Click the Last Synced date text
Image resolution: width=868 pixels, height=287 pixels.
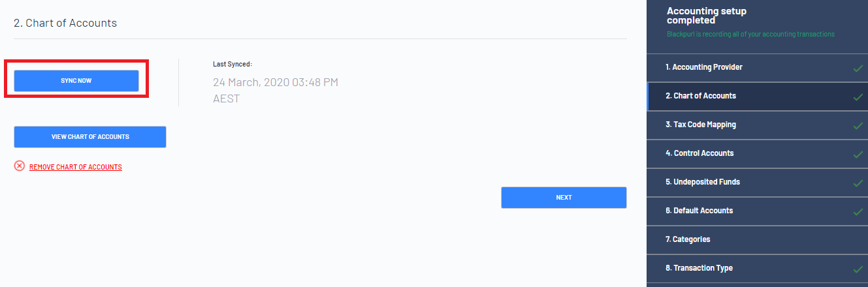tap(276, 91)
